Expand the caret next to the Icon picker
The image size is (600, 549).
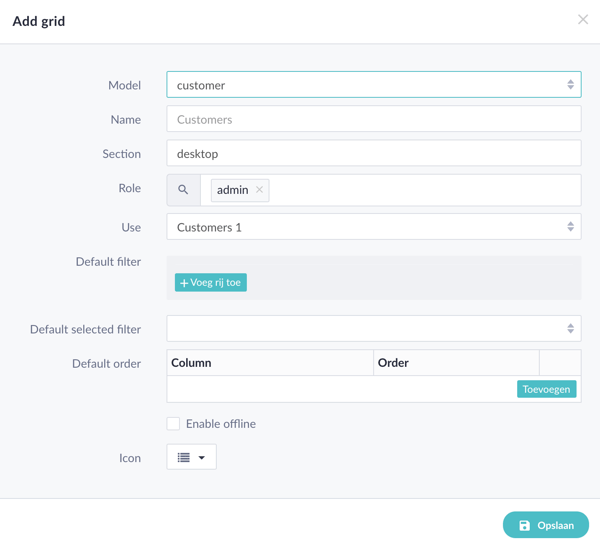pyautogui.click(x=202, y=458)
